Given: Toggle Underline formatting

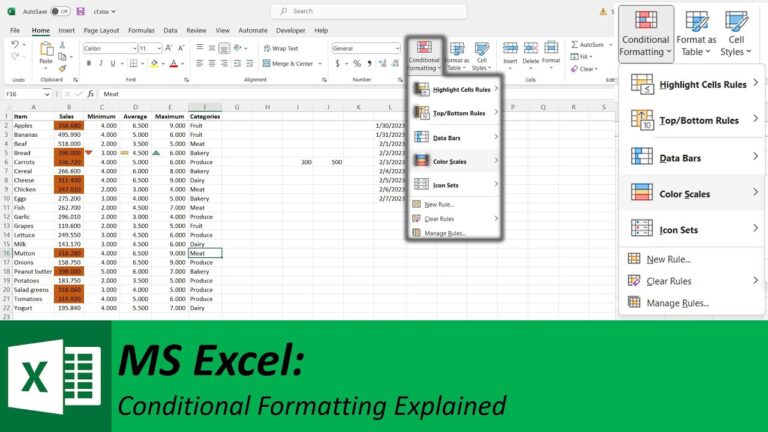Looking at the screenshot, I should (113, 64).
